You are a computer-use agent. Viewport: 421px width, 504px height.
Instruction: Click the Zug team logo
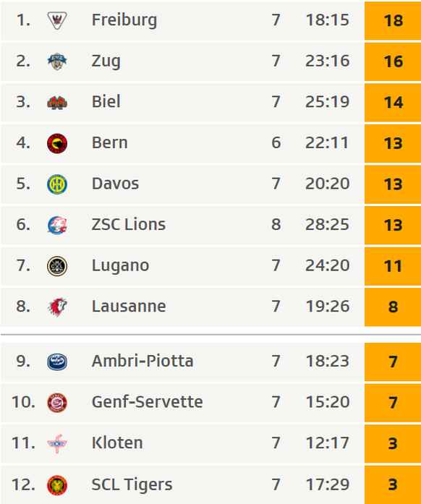[57, 61]
